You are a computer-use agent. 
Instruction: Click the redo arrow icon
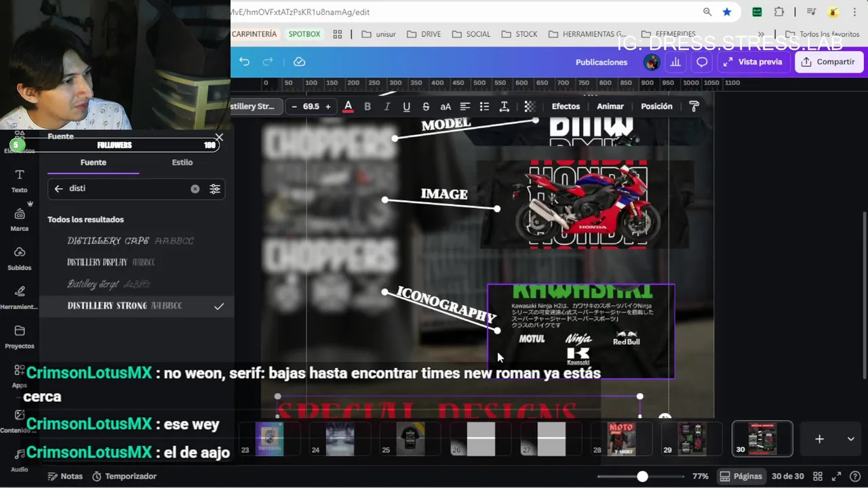point(268,62)
